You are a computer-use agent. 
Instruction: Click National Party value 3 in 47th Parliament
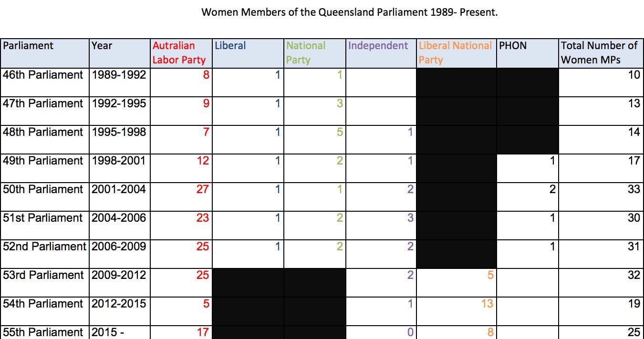340,103
